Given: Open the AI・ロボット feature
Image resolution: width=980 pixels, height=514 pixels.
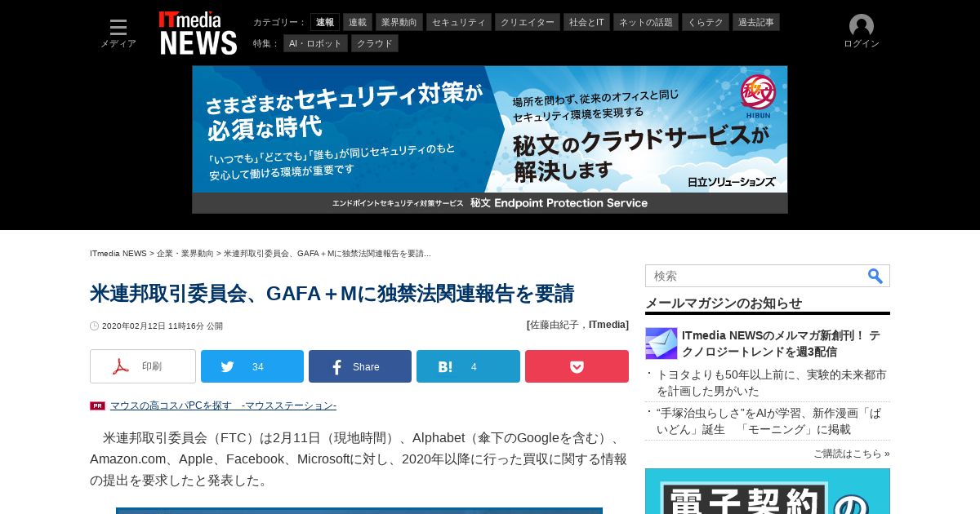Looking at the screenshot, I should [x=315, y=43].
